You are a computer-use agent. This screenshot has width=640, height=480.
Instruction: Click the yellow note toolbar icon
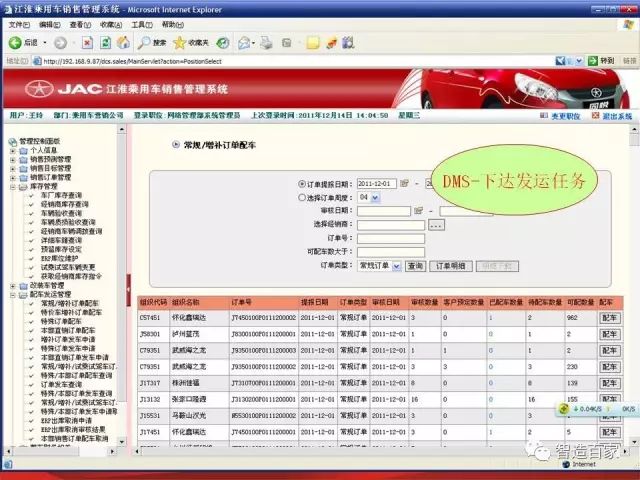click(x=313, y=42)
